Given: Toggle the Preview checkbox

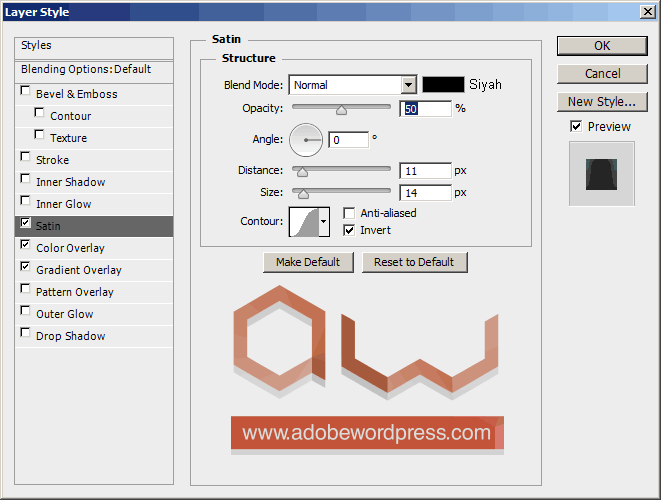Looking at the screenshot, I should (x=576, y=126).
